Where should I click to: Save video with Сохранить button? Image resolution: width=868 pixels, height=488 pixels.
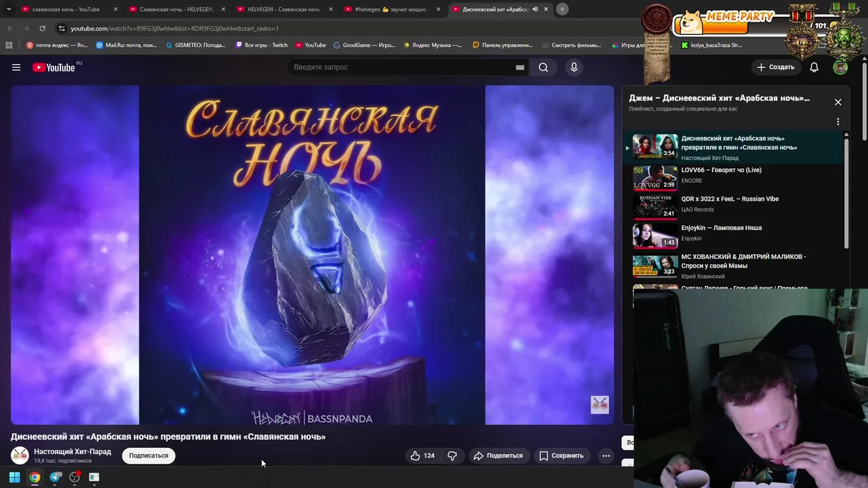pos(561,455)
